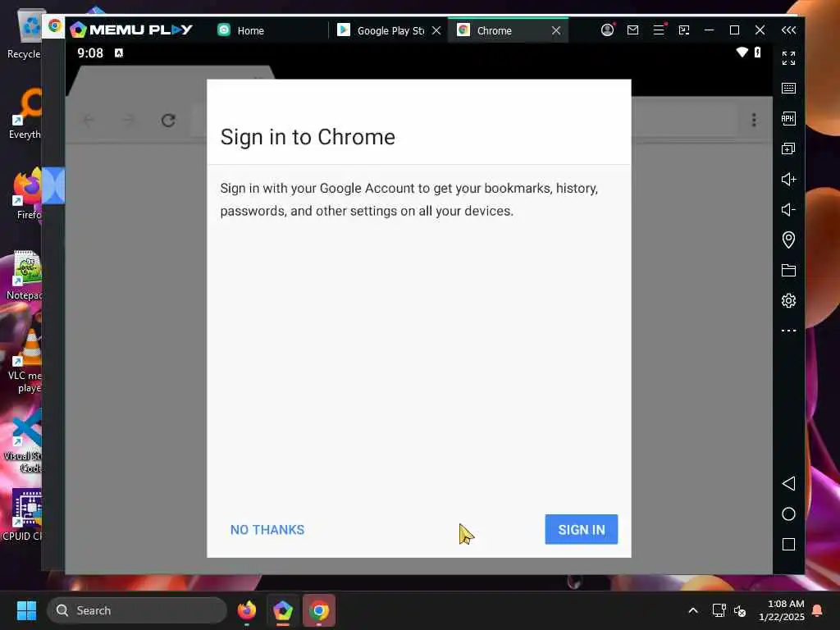The image size is (840, 630).
Task: Click the Chrome reload icon
Action: [x=168, y=120]
